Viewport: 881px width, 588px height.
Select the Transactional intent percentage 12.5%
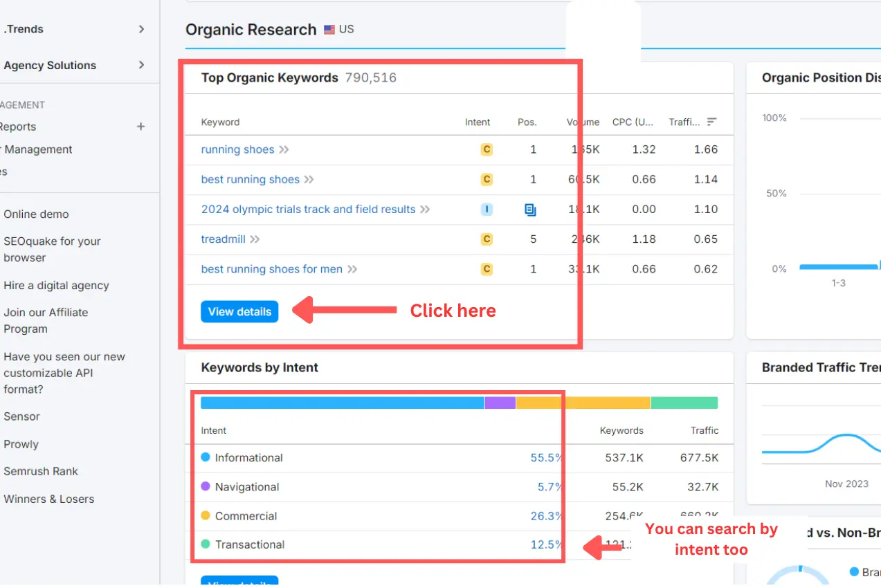(x=545, y=544)
